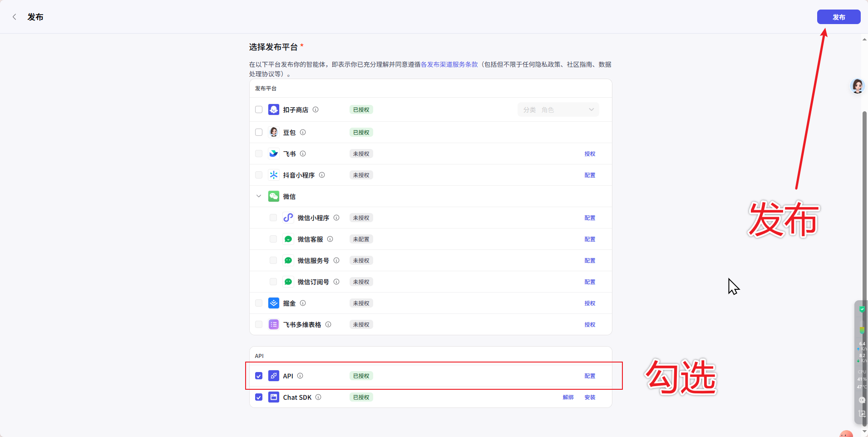
Task: Click the 飞书 platform logo icon
Action: pos(273,154)
